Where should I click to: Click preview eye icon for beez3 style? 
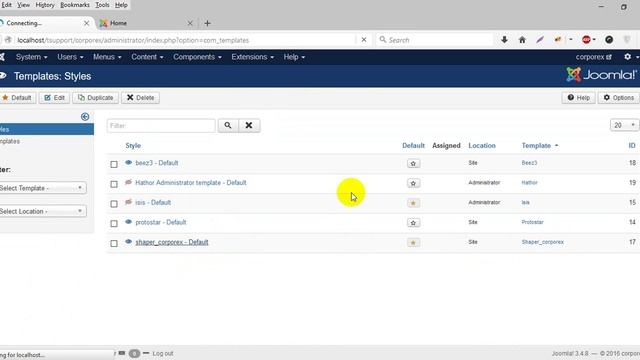[129, 162]
